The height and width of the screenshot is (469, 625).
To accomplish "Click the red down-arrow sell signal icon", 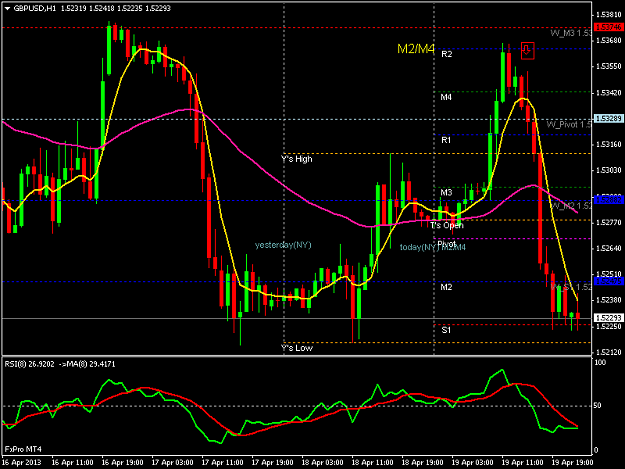I will pyautogui.click(x=527, y=51).
